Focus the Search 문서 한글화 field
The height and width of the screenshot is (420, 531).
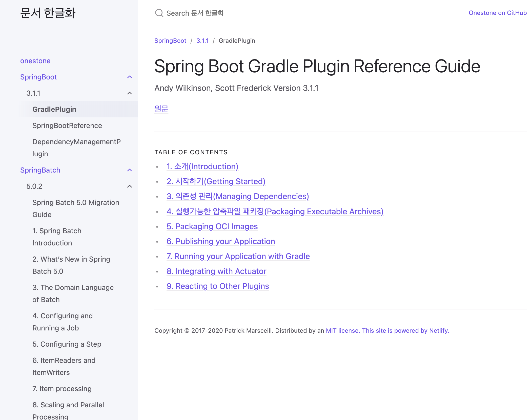click(x=195, y=13)
